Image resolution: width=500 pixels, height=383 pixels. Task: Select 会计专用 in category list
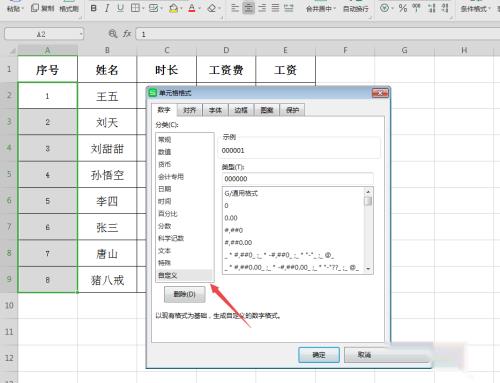tap(184, 176)
